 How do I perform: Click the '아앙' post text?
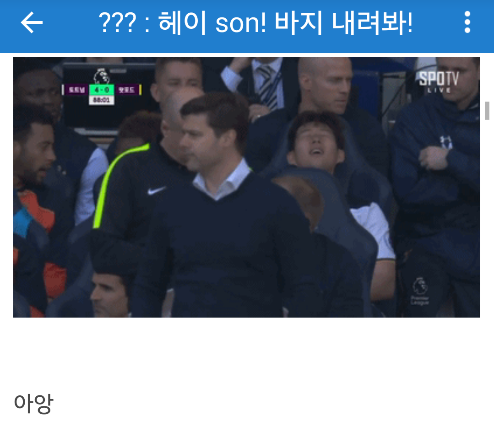coord(34,403)
